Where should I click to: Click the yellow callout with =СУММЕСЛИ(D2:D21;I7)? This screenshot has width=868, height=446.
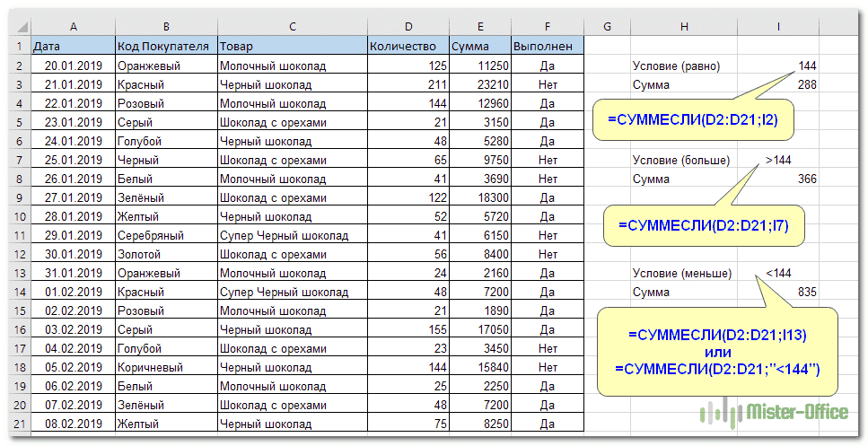[704, 225]
